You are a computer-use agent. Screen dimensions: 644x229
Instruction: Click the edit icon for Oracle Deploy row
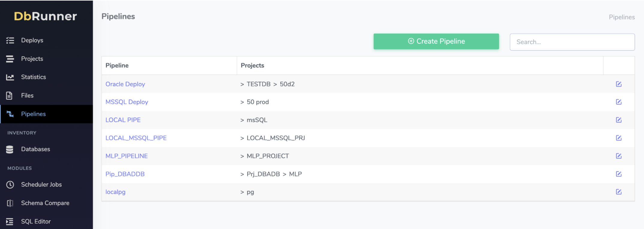[619, 84]
